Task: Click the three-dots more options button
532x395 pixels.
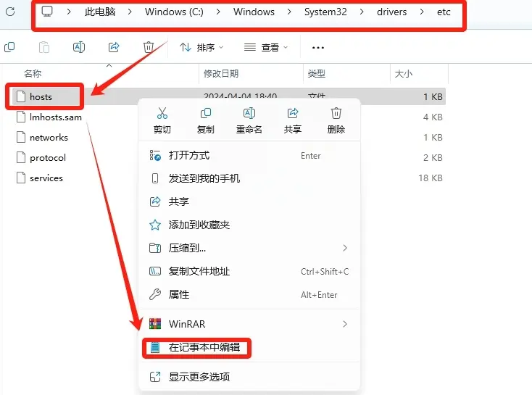Action: (318, 48)
